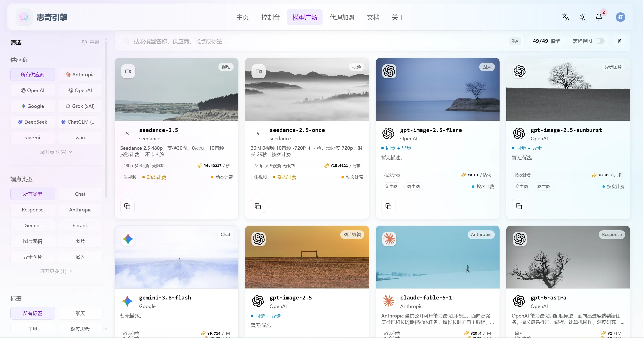The image size is (644, 338).
Task: Copy the gpt-image-2.5-flare model name
Action: pos(388,206)
